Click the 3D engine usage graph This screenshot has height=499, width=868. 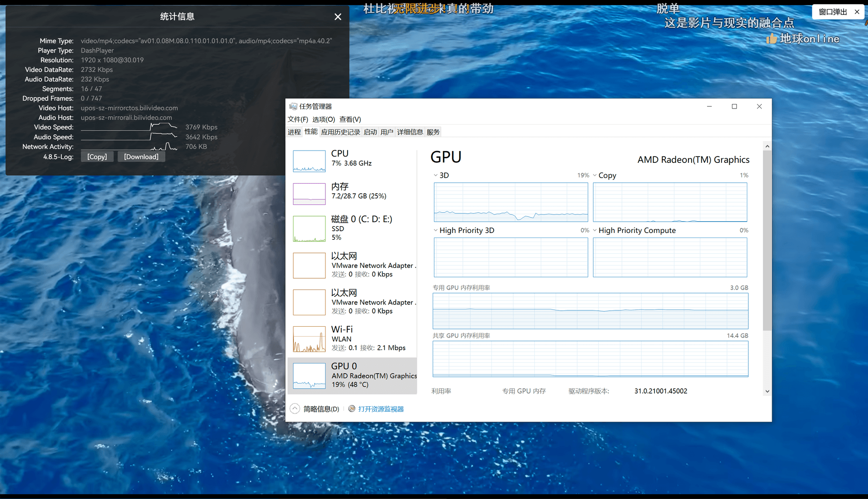pos(511,202)
